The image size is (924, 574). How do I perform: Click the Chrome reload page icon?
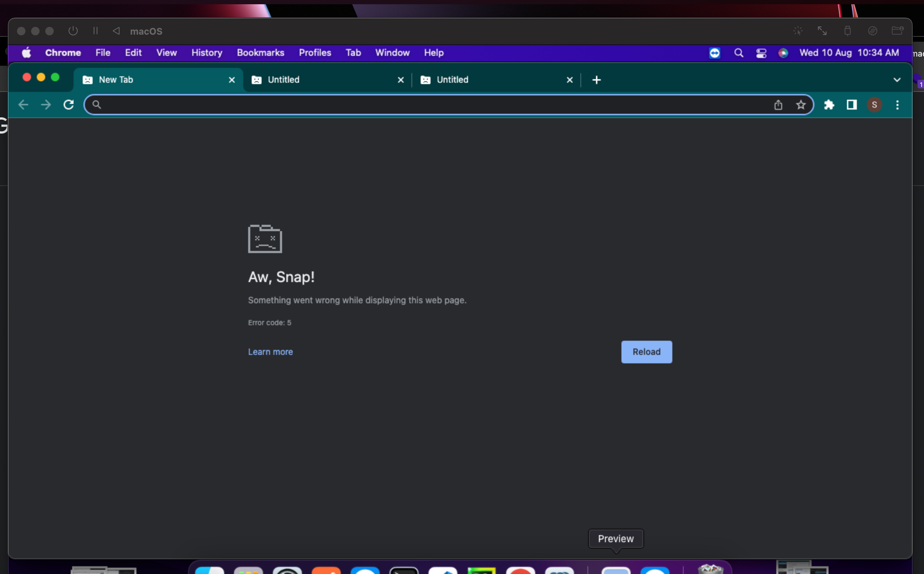pyautogui.click(x=68, y=105)
